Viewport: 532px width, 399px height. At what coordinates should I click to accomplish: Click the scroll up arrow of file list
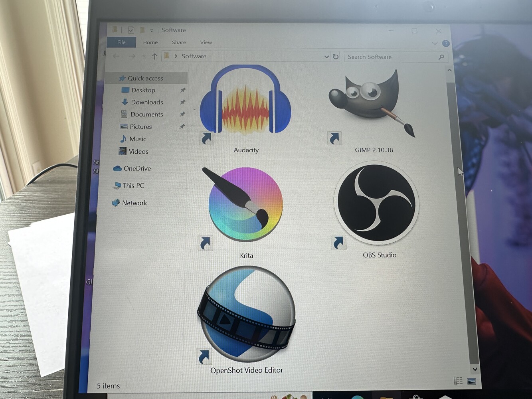[x=450, y=71]
